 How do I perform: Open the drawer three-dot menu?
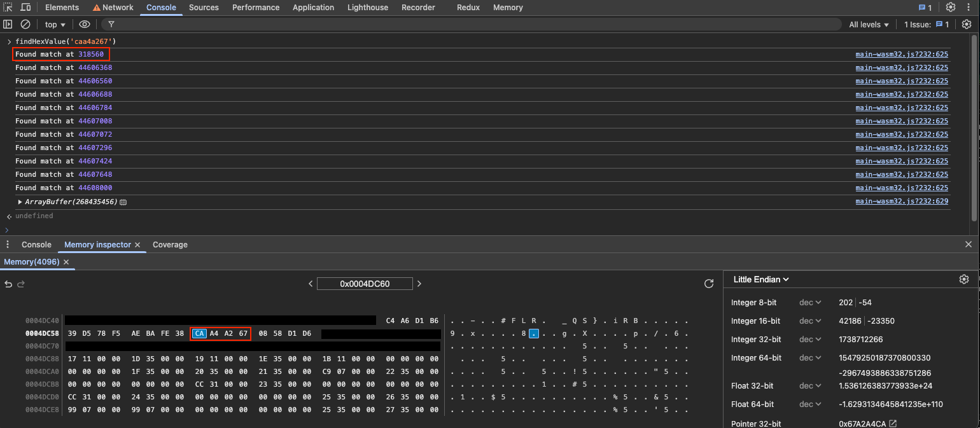pos(8,244)
